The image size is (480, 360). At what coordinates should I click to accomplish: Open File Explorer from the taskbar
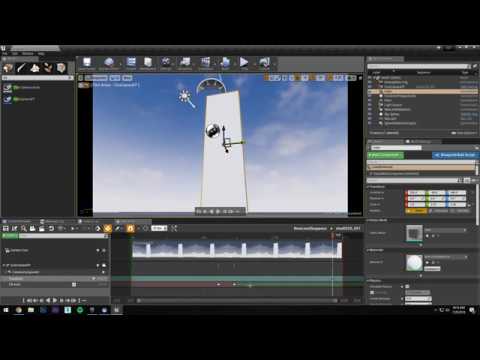(31, 310)
